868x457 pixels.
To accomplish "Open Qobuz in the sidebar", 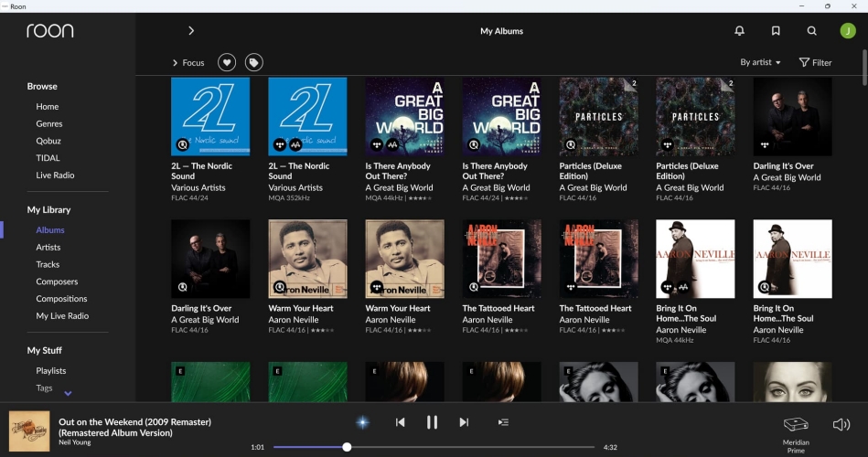I will point(48,141).
